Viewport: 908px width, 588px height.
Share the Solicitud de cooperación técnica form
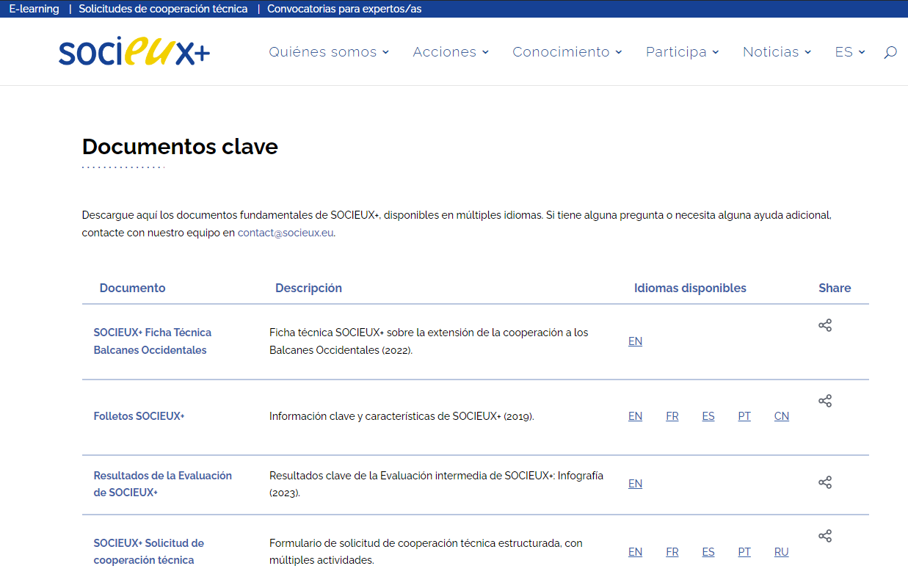click(x=825, y=536)
